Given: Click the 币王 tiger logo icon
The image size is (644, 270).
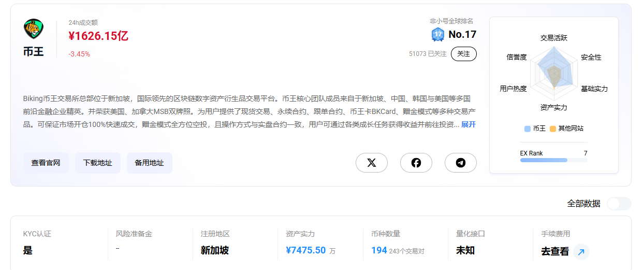Looking at the screenshot, I should click(x=34, y=30).
